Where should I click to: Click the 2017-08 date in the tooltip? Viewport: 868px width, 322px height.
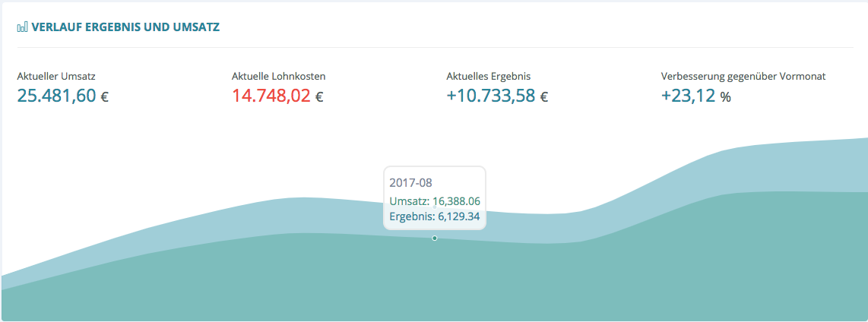[x=410, y=183]
